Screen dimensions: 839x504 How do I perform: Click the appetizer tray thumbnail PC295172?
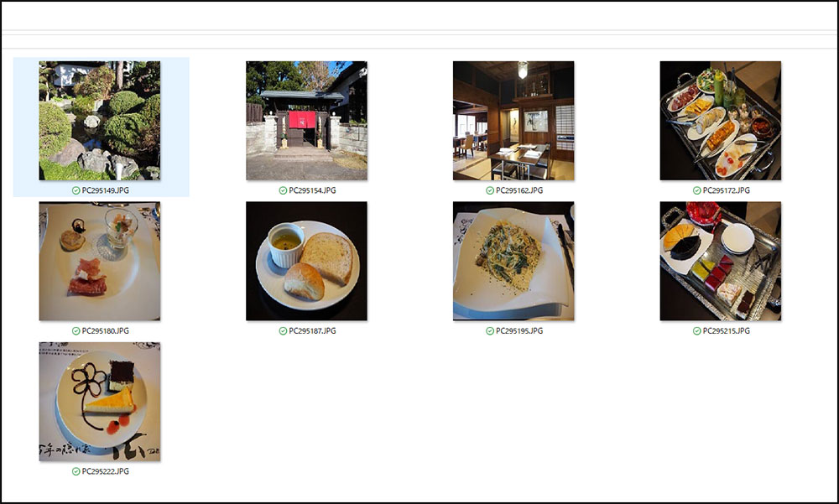(x=721, y=121)
